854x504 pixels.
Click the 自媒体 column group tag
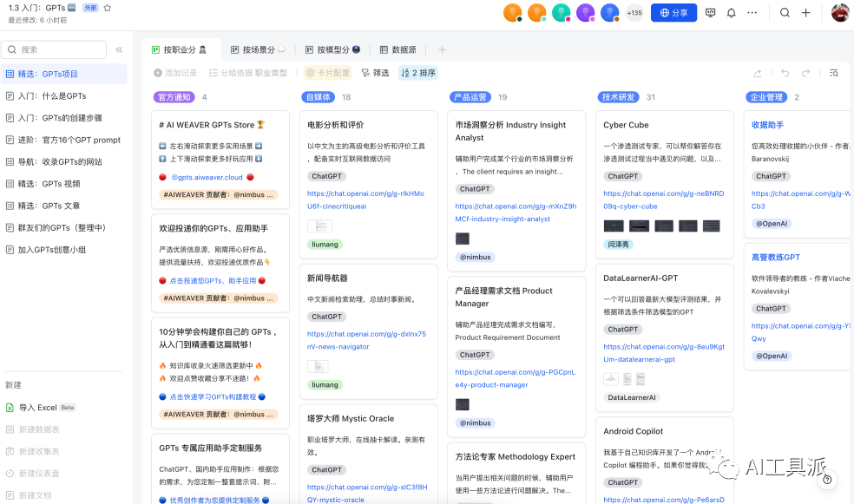click(x=318, y=97)
